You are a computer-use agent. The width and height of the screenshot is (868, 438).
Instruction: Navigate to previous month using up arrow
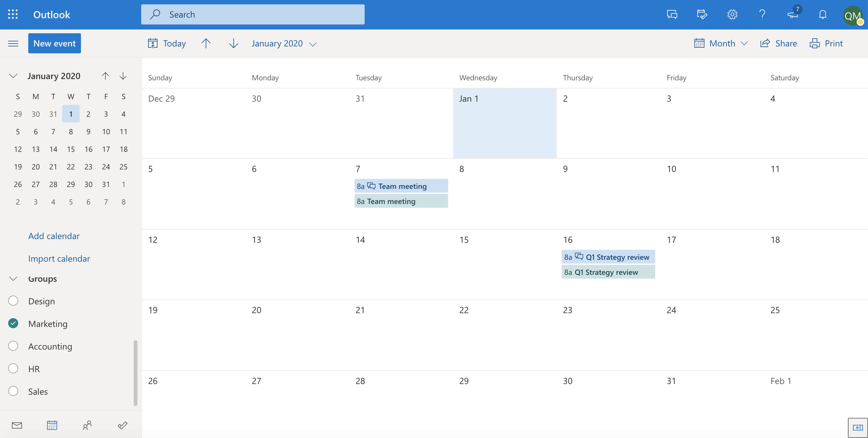pyautogui.click(x=206, y=43)
